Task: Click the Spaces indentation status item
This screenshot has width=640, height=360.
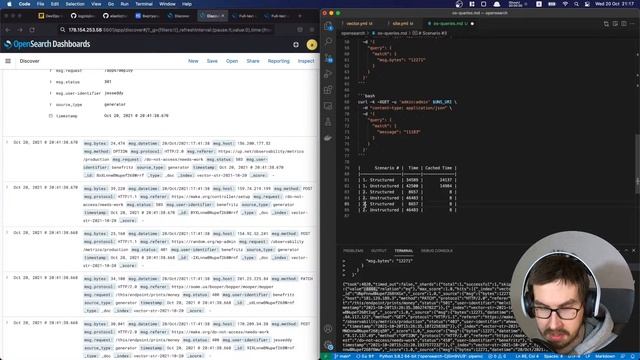Action: pyautogui.click(x=553, y=356)
